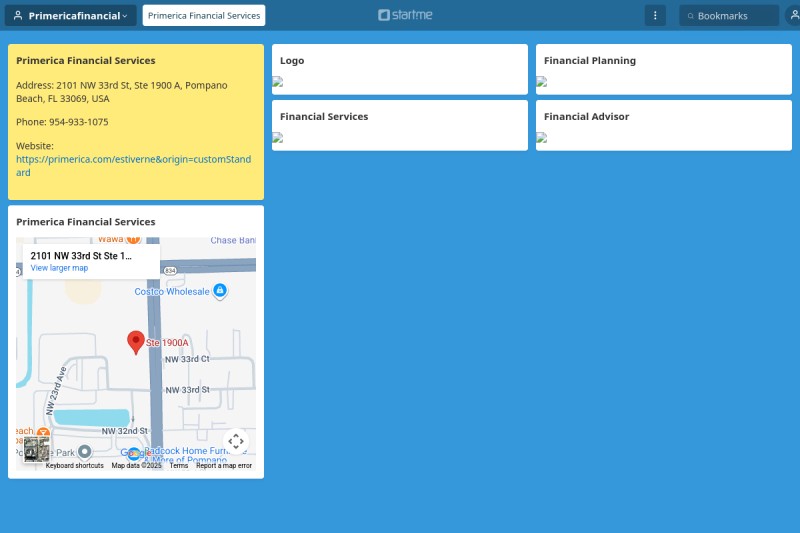Open the three-dot more options menu
This screenshot has width=800, height=533.
655,15
